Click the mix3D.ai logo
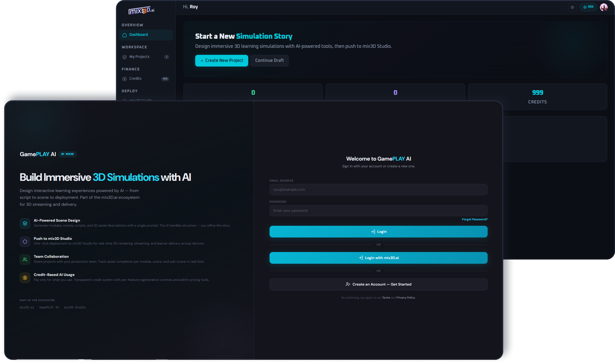 coord(141,10)
